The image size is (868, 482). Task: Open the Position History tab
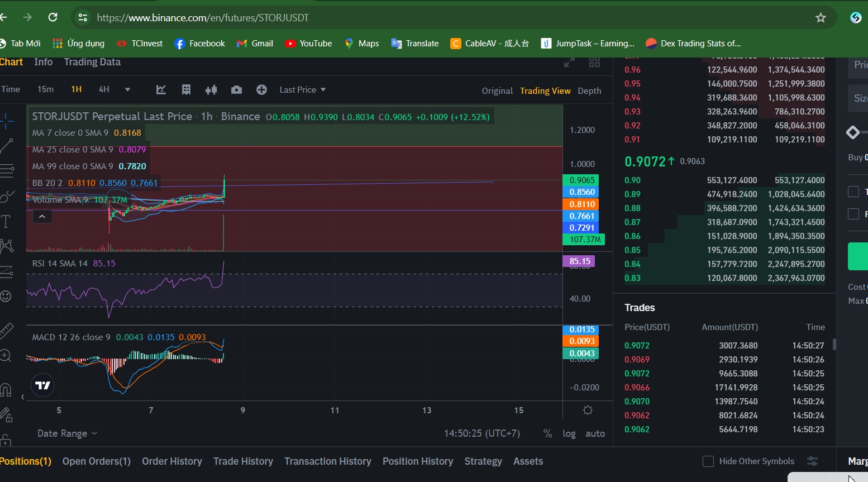(418, 461)
